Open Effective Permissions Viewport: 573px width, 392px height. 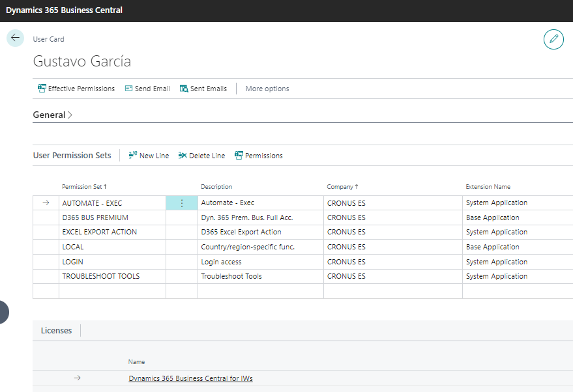tap(76, 89)
